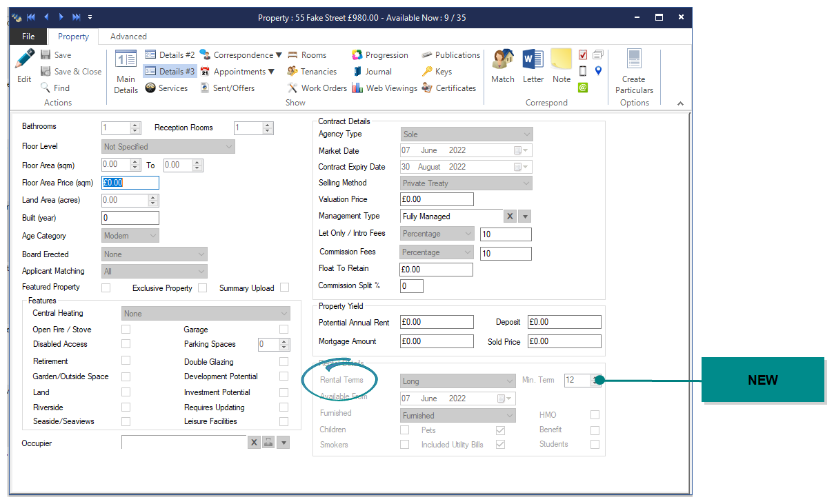
Task: Clear Management Type with X button
Action: pos(510,216)
